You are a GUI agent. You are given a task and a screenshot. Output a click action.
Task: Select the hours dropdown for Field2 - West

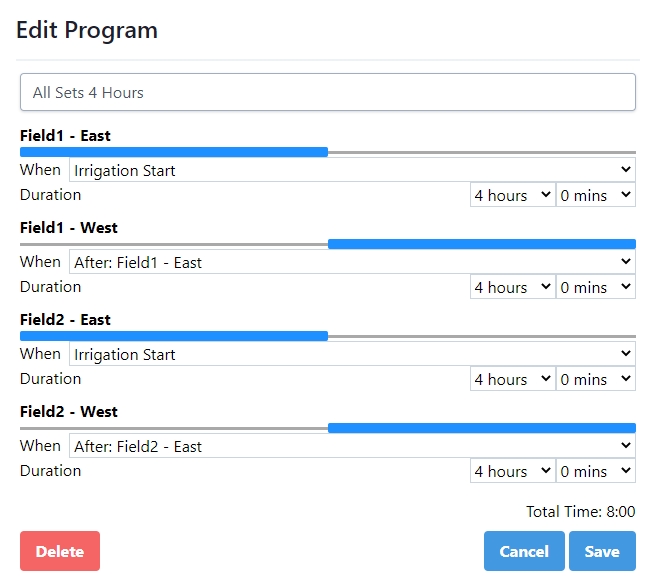[512, 471]
